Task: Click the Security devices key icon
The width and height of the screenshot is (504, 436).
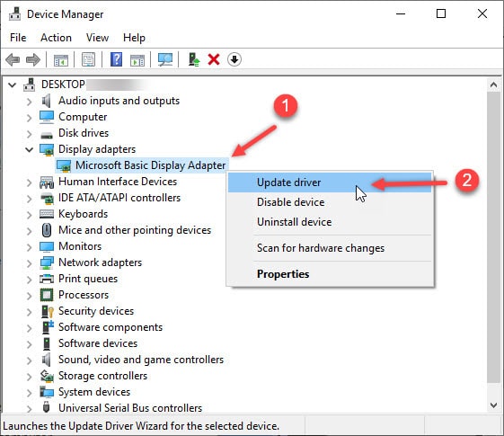Action: click(x=47, y=311)
